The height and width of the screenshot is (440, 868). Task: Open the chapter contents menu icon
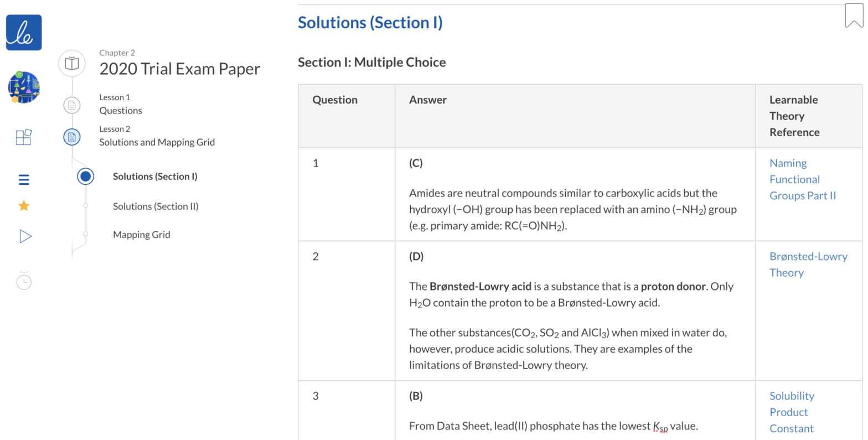coord(23,179)
